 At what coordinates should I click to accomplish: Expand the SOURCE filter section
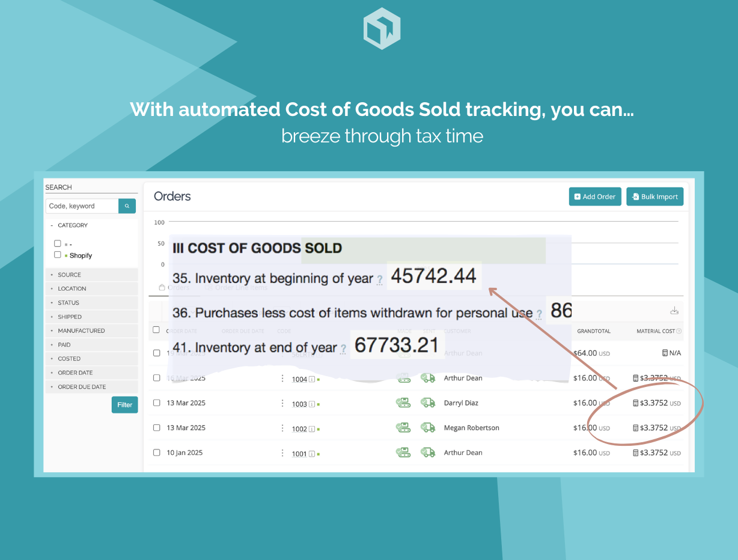91,275
